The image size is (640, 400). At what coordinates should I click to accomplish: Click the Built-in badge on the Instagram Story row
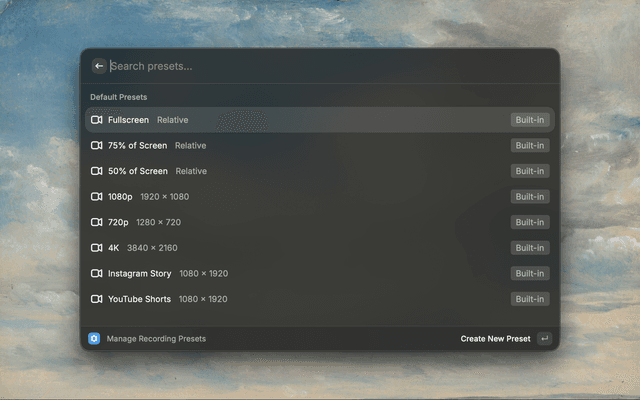coord(530,273)
